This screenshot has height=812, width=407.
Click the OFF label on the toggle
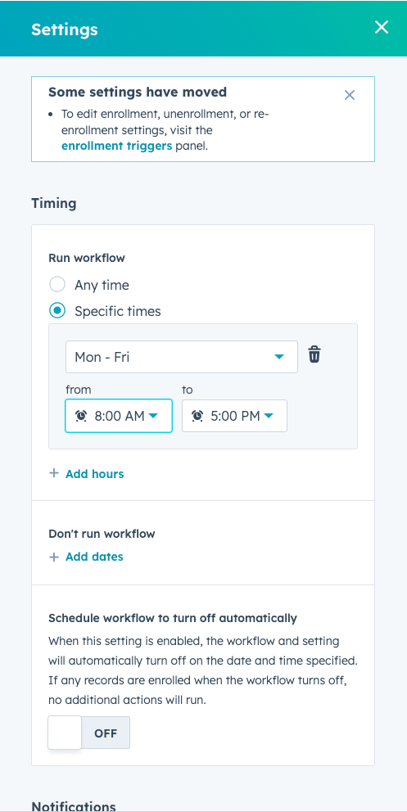106,733
